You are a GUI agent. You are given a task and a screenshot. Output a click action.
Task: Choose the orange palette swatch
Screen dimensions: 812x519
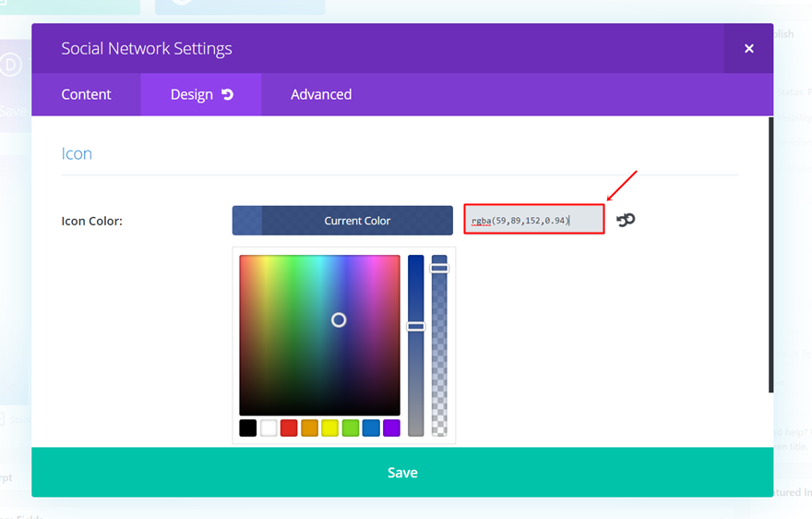click(309, 428)
